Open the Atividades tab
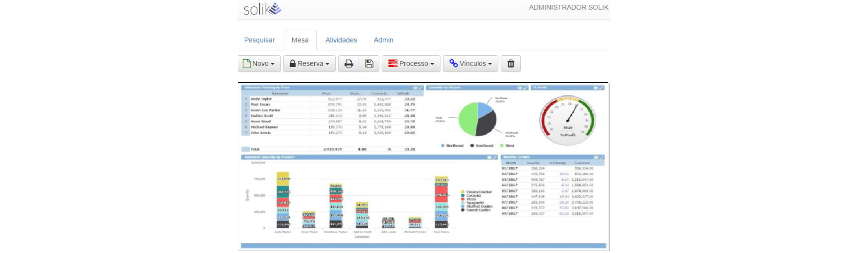 click(341, 40)
